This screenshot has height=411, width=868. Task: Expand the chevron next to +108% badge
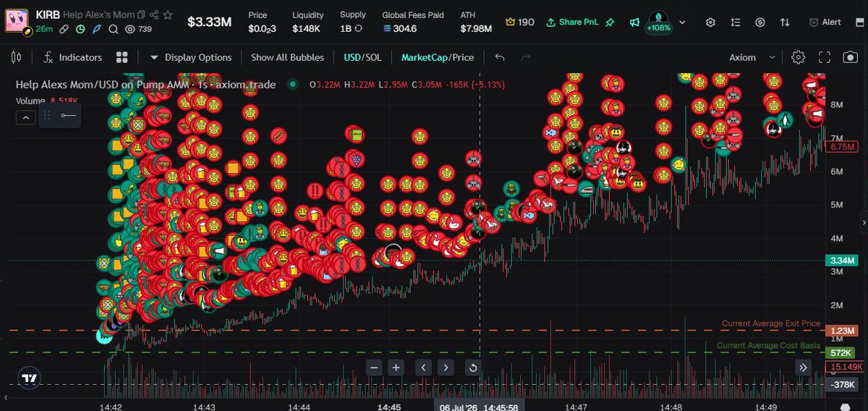(683, 22)
